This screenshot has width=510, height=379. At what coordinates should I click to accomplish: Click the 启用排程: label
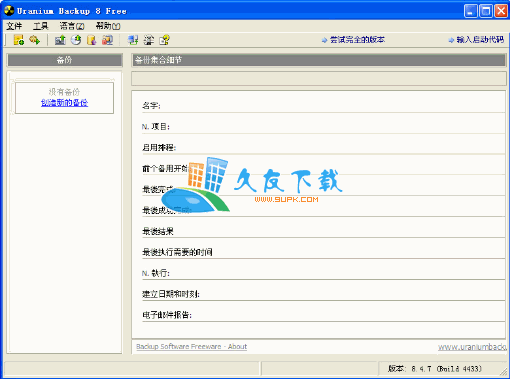159,148
